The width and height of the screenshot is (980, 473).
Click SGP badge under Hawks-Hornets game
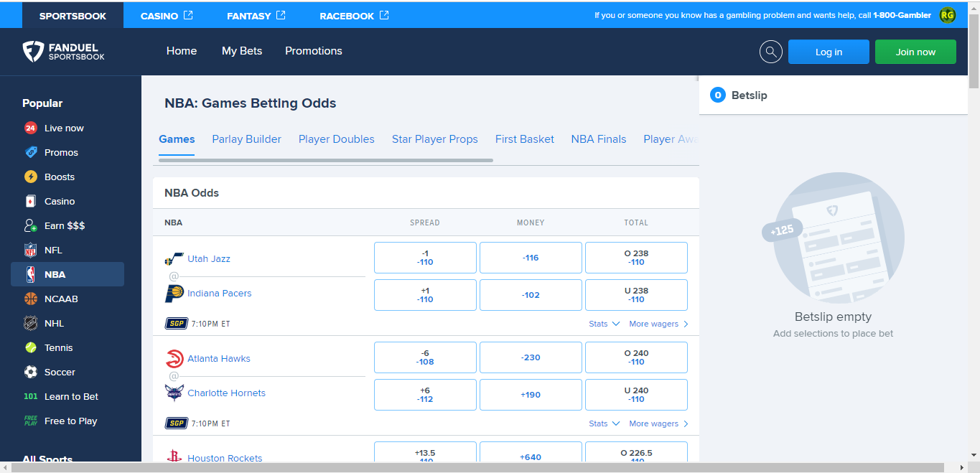tap(176, 423)
